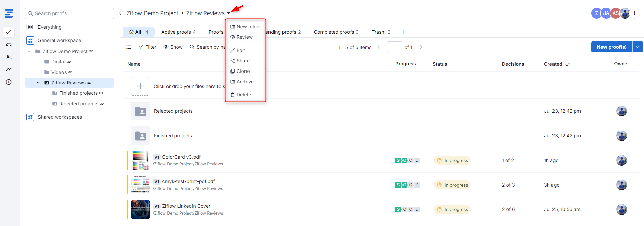Click the Rejected projects folder icon in list
644x226 pixels.
pos(140,111)
